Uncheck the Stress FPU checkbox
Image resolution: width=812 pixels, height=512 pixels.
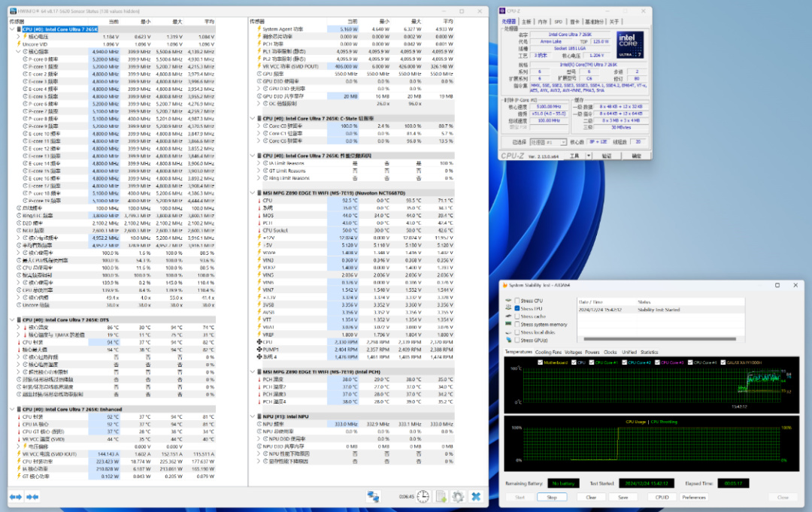click(x=517, y=309)
